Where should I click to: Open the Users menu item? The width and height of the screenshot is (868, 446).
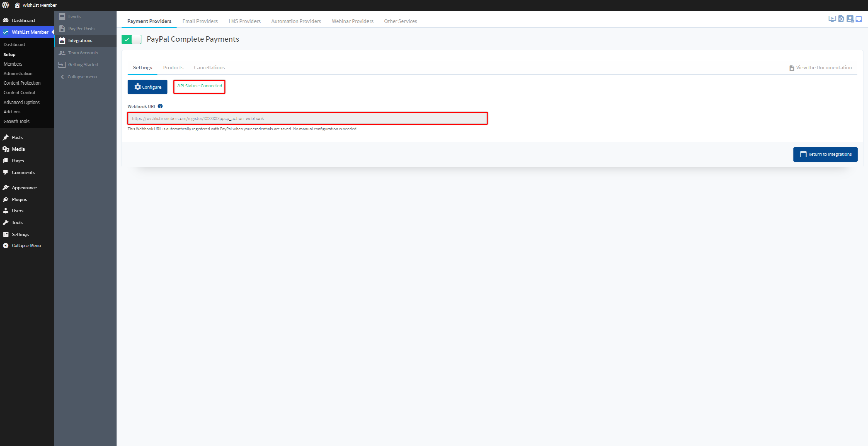pos(18,211)
